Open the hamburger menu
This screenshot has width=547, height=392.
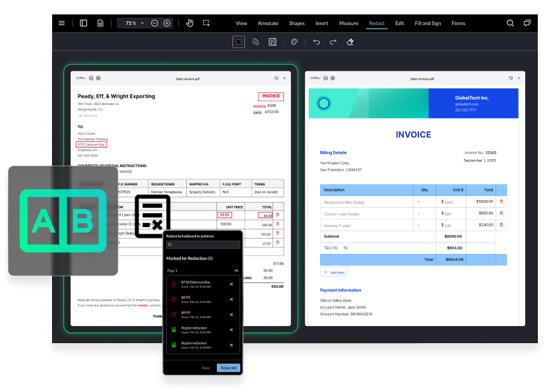point(62,23)
